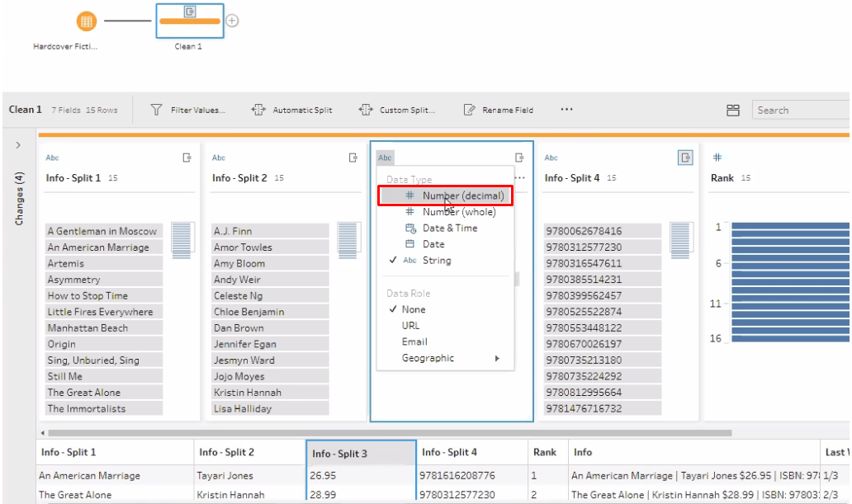Select the The Immortalists value
Screen dimensions: 852x504
pos(104,408)
